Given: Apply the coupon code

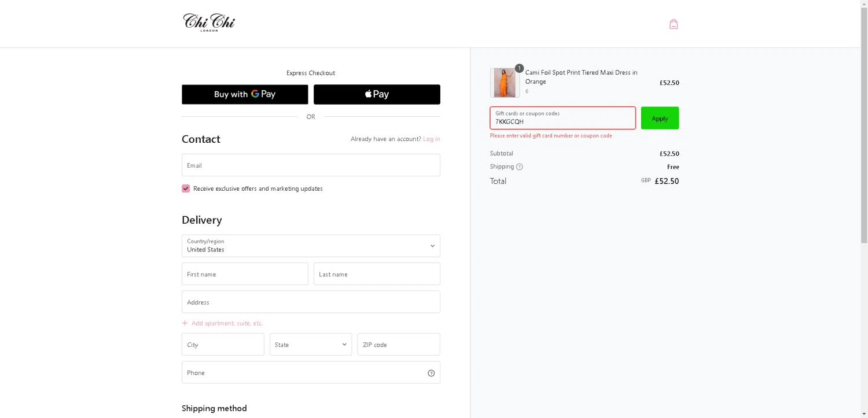Looking at the screenshot, I should pyautogui.click(x=660, y=118).
